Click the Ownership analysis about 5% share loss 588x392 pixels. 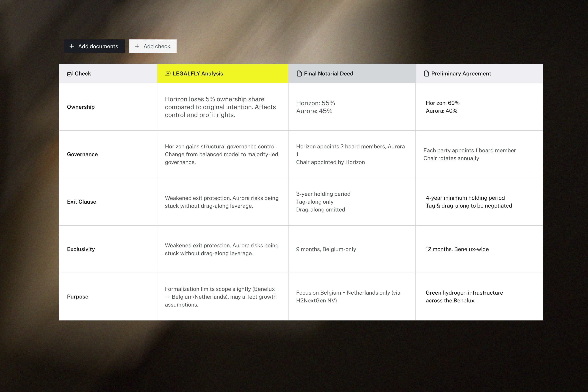click(x=220, y=107)
